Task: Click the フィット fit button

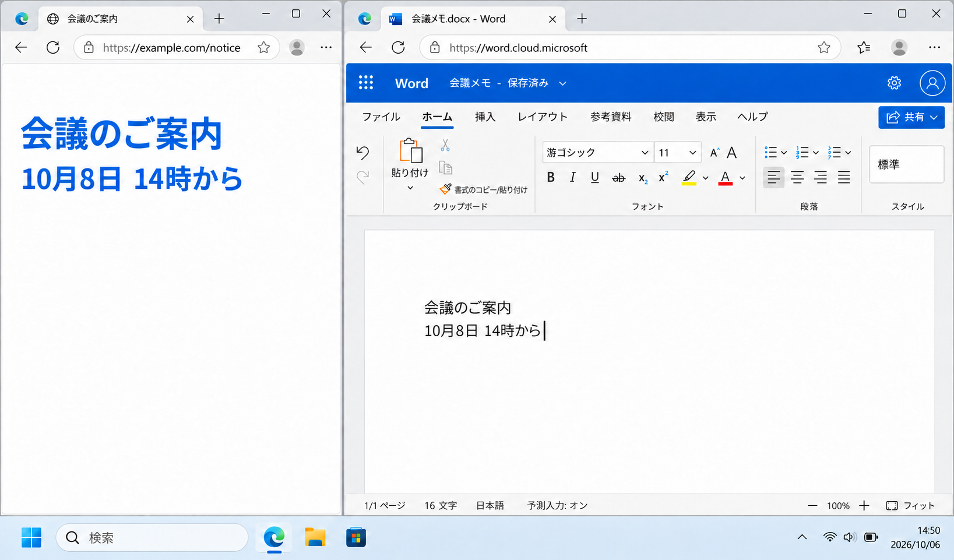Action: (910, 505)
